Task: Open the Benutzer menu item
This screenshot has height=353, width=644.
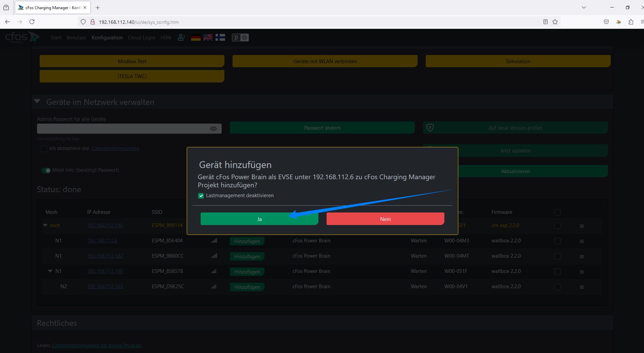Action: (76, 38)
